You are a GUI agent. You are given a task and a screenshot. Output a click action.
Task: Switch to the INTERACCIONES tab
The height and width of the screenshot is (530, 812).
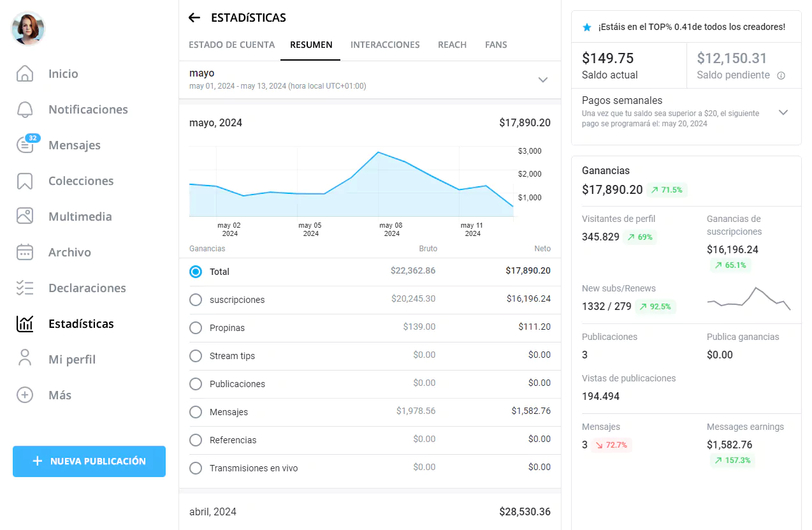385,45
